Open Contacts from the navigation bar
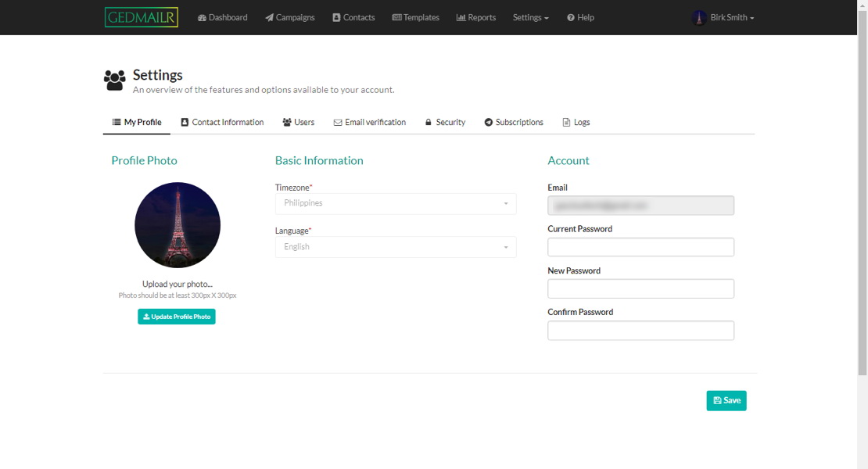868x469 pixels. (353, 17)
